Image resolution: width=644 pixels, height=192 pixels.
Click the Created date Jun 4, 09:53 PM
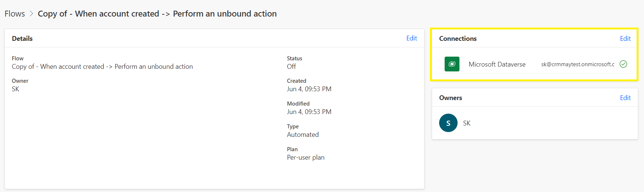point(309,89)
